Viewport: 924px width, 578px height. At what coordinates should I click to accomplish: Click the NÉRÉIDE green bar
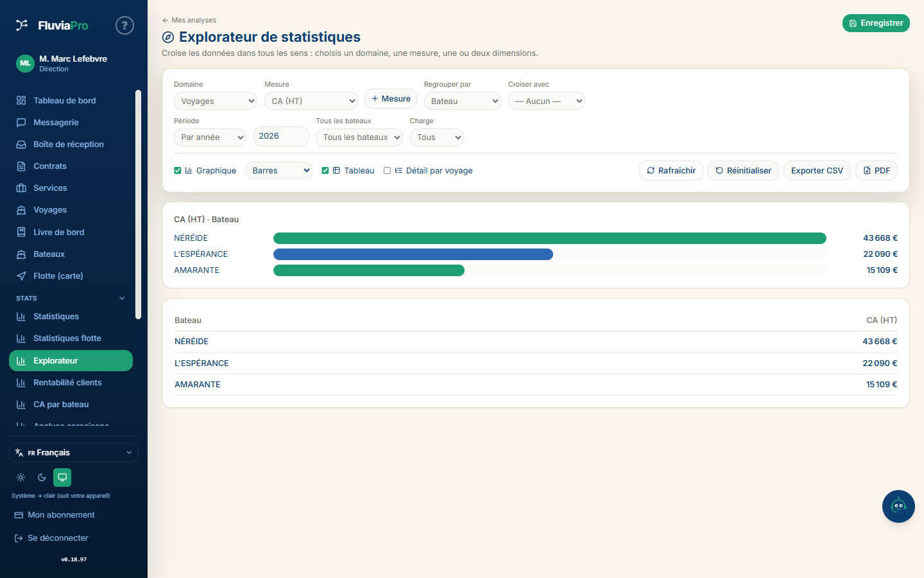(550, 238)
